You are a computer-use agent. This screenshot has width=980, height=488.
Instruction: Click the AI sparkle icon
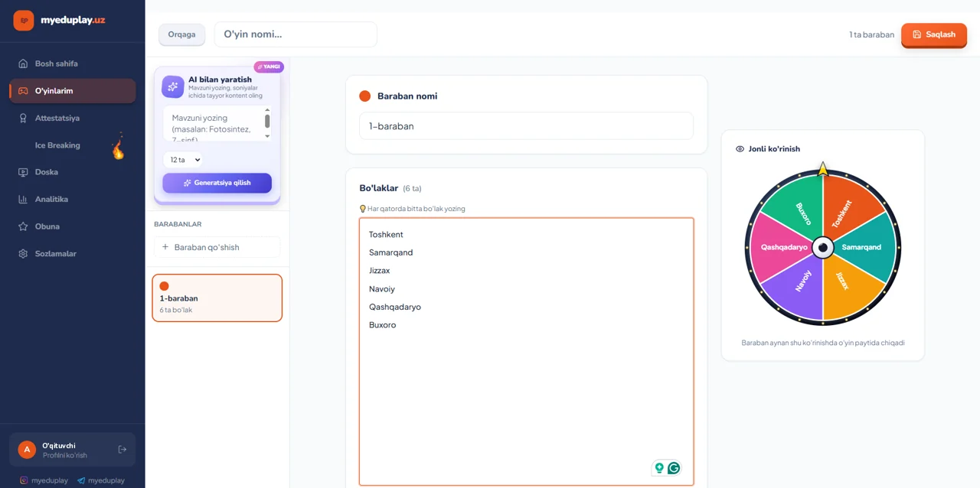click(173, 86)
